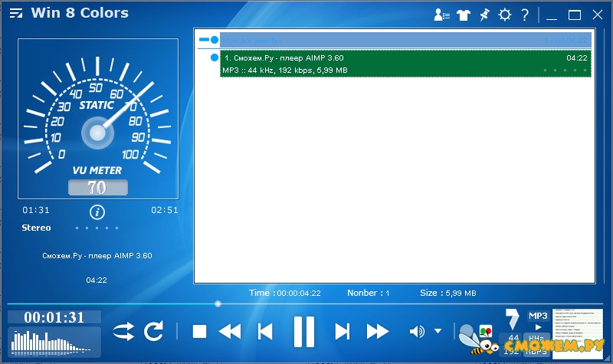
Task: Toggle repeat track mode
Action: 154,332
